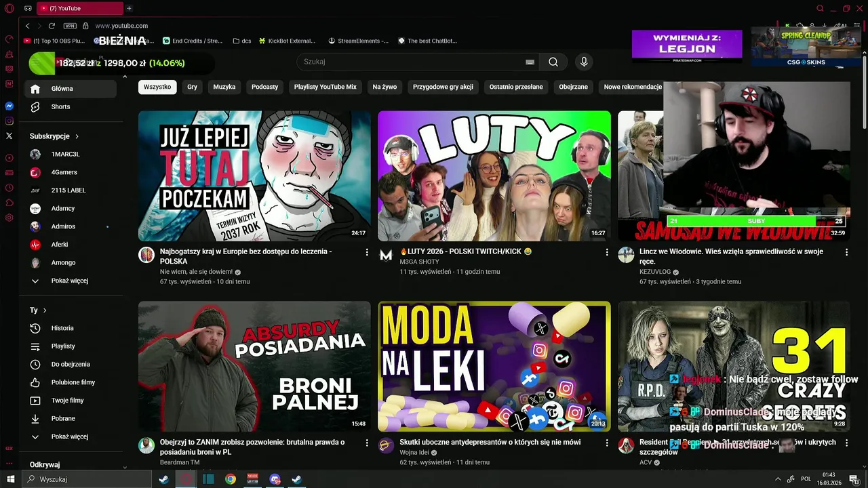Open the Amongo subscription channel
Screen dimensions: 868x488
pos(71,263)
